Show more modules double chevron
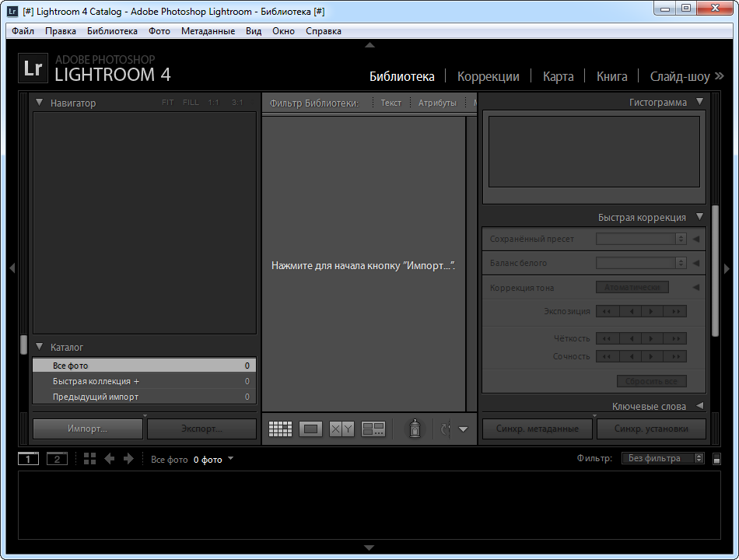 click(x=720, y=76)
